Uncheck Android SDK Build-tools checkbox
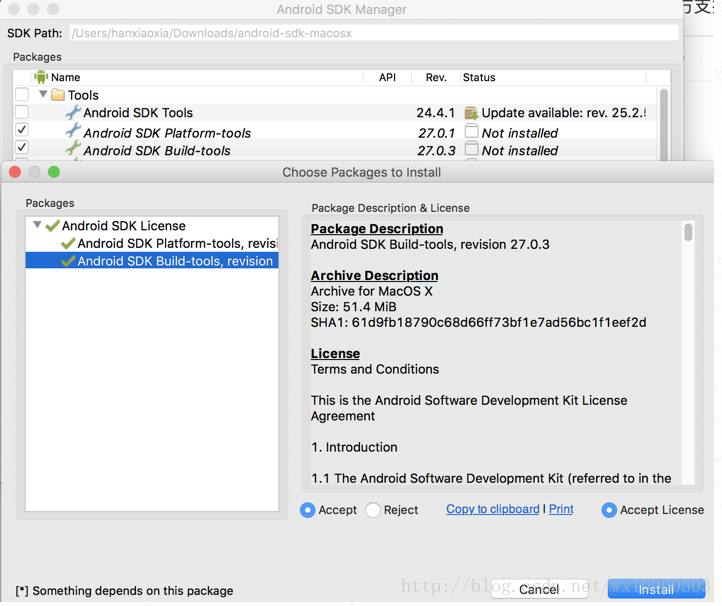Viewport: 722px width, 606px height. pyautogui.click(x=22, y=147)
